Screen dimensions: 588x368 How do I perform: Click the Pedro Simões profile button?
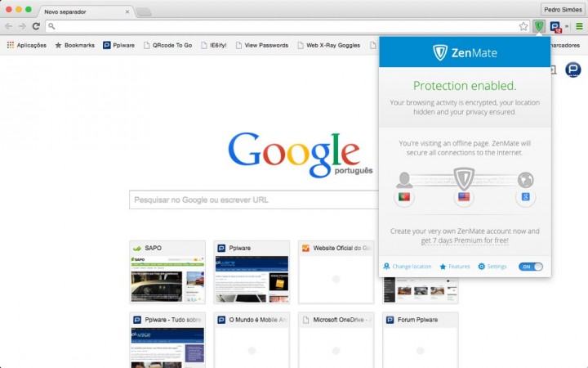coord(563,9)
